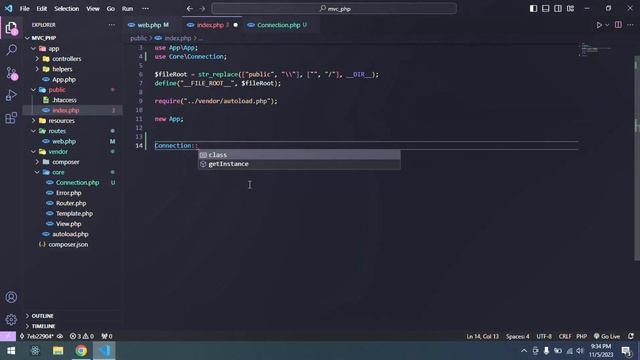
Task: Choose the getInstance suggestion
Action: pyautogui.click(x=299, y=164)
